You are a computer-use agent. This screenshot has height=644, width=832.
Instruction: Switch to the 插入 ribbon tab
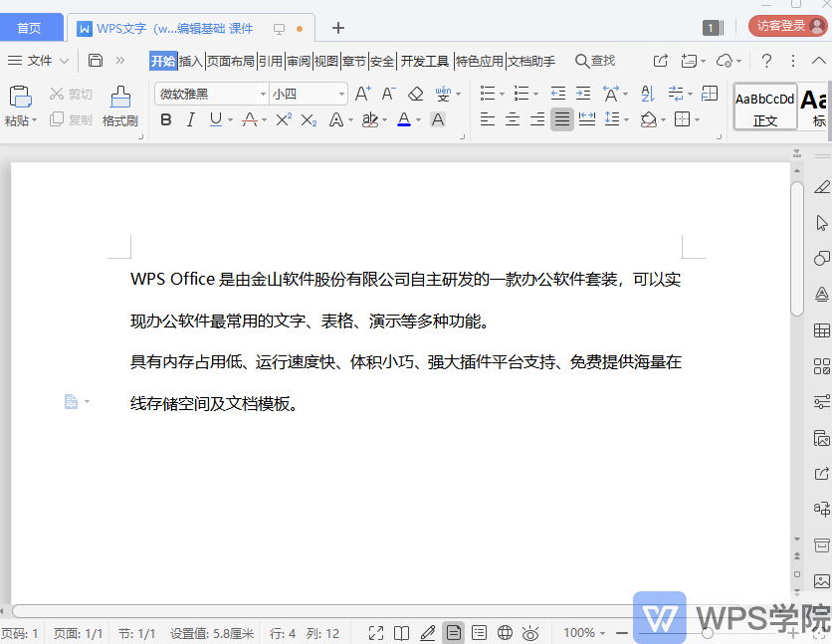tap(189, 61)
